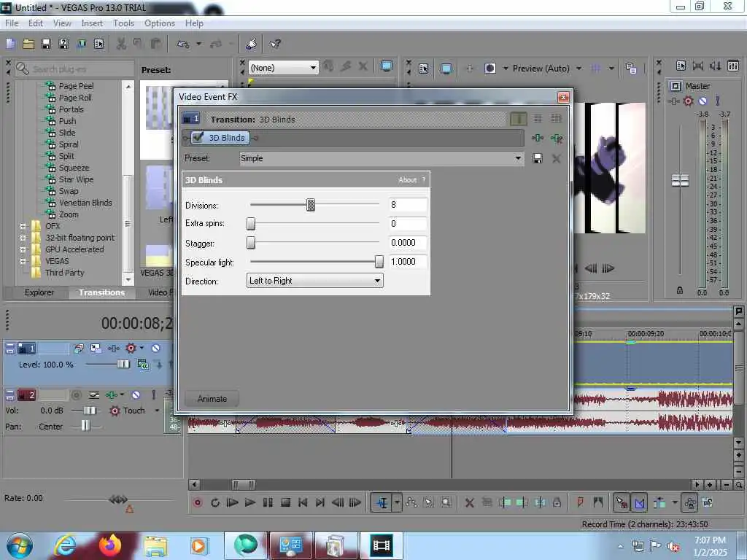
Task: Select the Star Wipe transition
Action: pyautogui.click(x=76, y=179)
